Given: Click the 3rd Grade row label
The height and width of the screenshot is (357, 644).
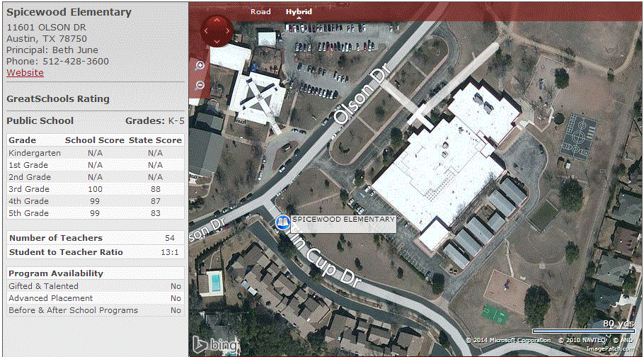Looking at the screenshot, I should pos(29,189).
